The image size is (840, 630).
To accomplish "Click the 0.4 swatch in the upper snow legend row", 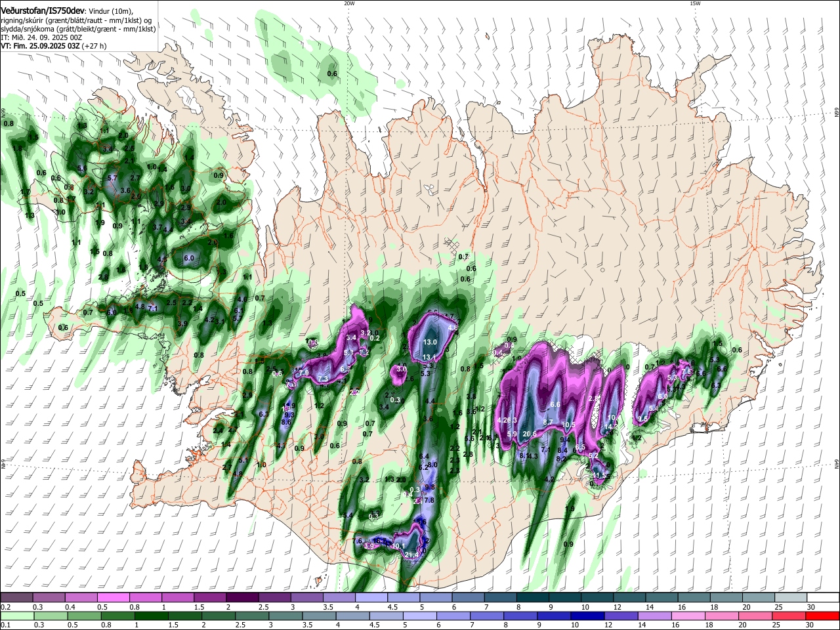I will [x=81, y=597].
